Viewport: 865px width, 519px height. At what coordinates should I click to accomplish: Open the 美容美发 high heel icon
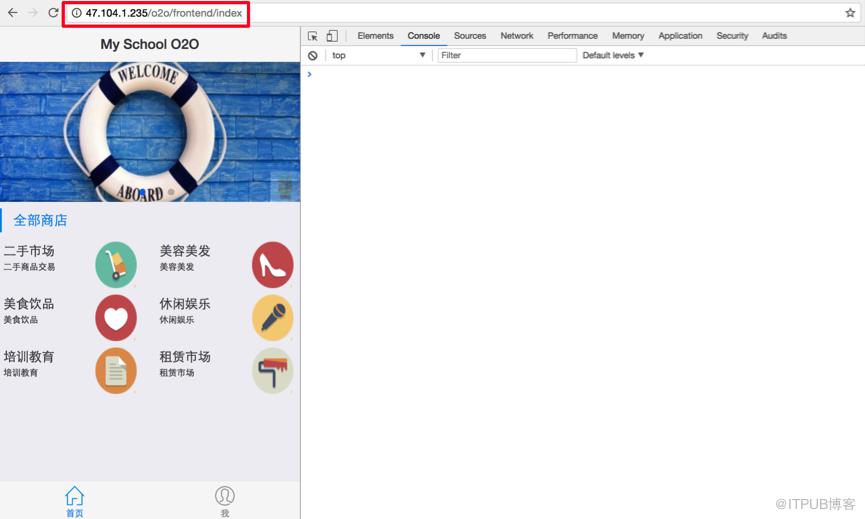[x=273, y=265]
